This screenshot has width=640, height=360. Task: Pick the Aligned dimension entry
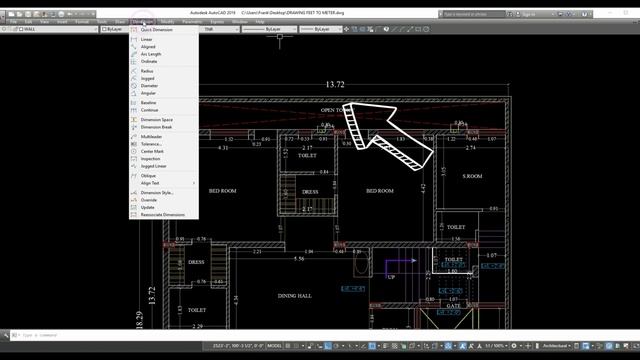click(164, 47)
